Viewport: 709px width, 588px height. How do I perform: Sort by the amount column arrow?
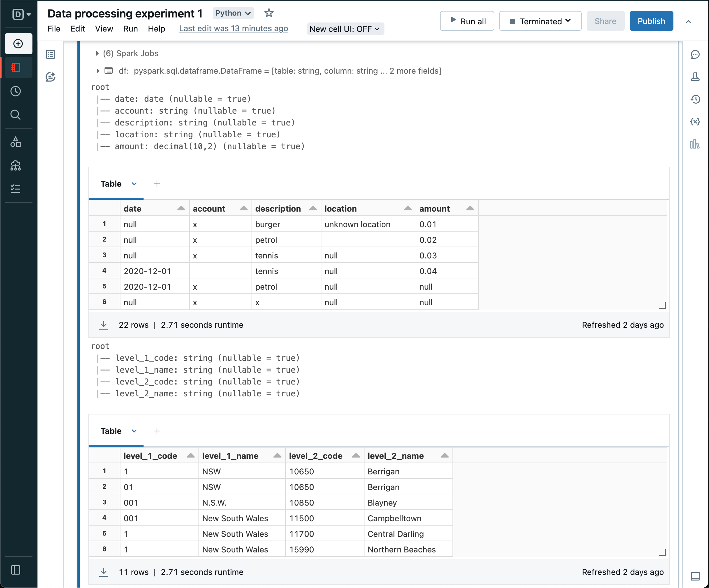pyautogui.click(x=470, y=208)
